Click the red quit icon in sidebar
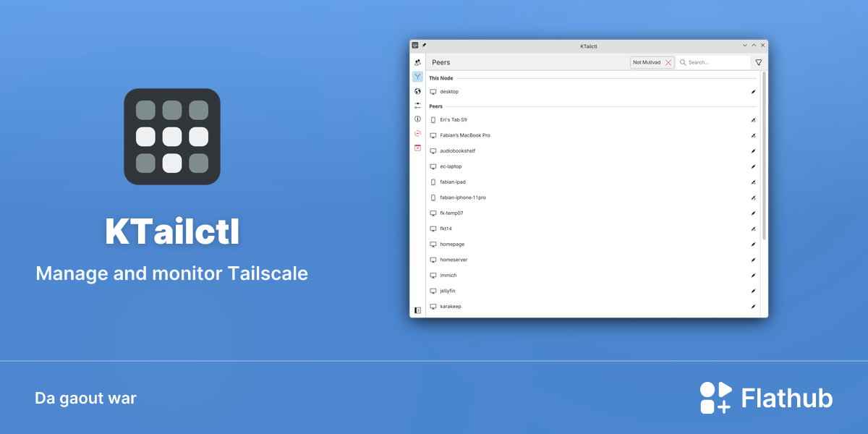 (x=417, y=148)
